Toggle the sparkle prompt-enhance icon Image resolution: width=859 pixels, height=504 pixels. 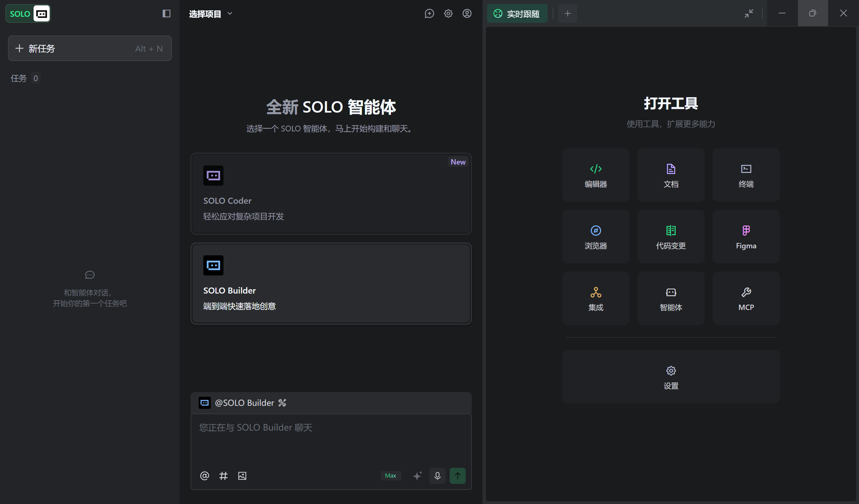pyautogui.click(x=417, y=476)
